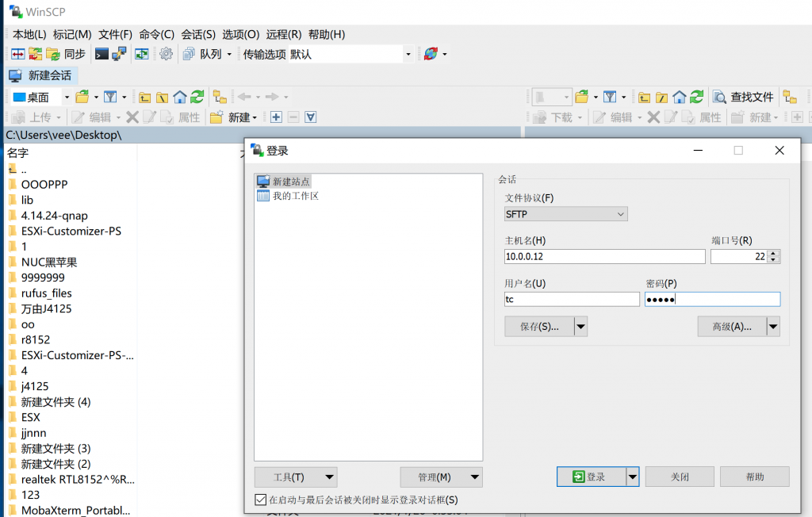Open 选项(O) menu
812x517 pixels.
coord(241,35)
